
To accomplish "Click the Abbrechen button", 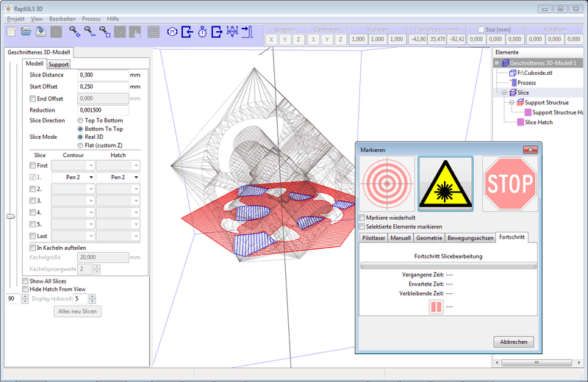I will tap(513, 342).
